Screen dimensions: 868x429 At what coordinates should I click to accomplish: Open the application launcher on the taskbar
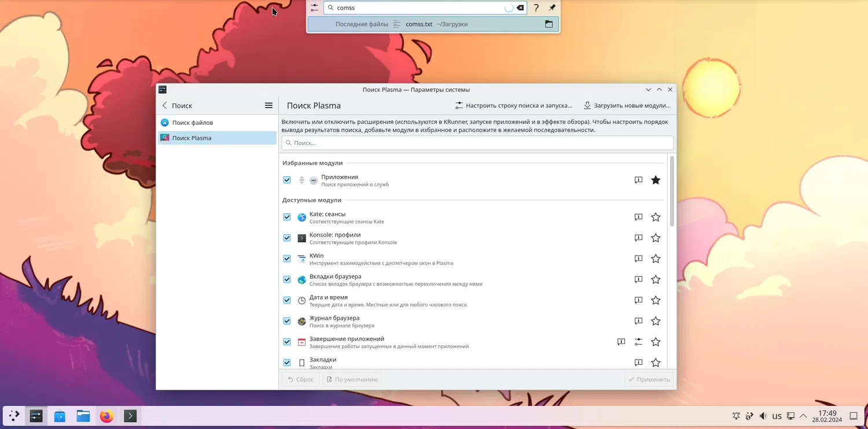pyautogui.click(x=14, y=416)
